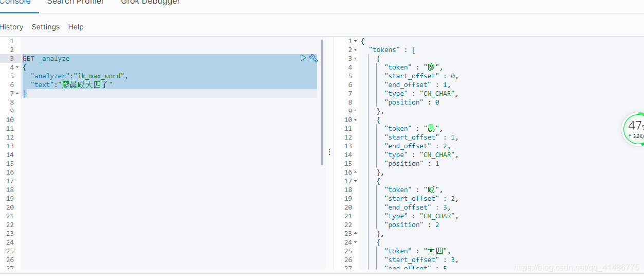
Task: Click the green network speed widget at right edge
Action: (634, 129)
